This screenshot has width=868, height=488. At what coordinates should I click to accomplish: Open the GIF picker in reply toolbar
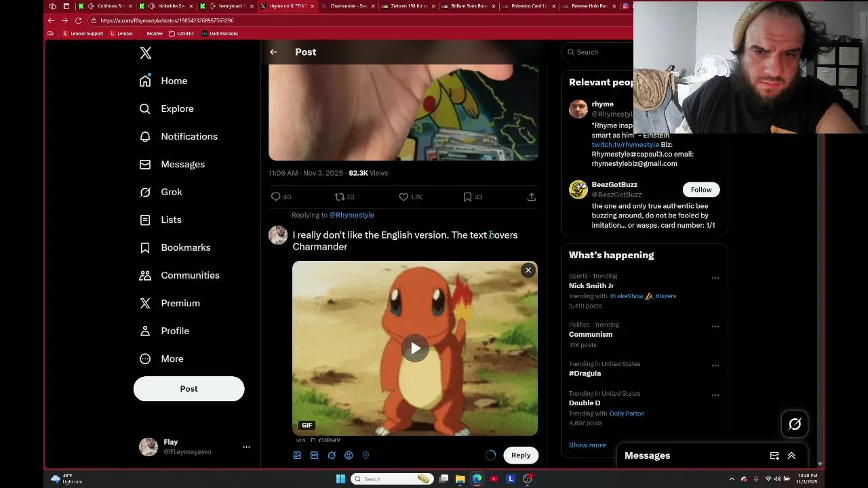pos(314,455)
